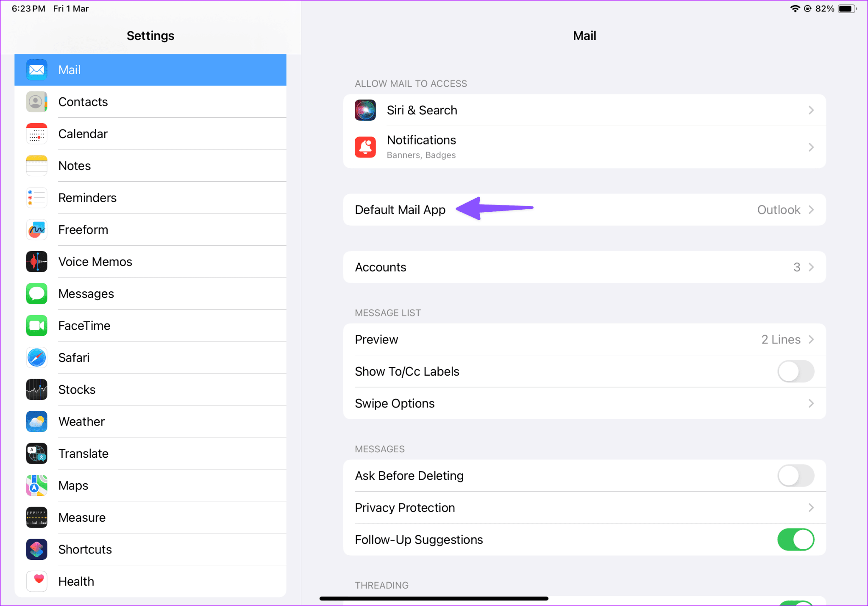Select the Safari icon in the sidebar
Screen dimensions: 868x606
(36, 357)
